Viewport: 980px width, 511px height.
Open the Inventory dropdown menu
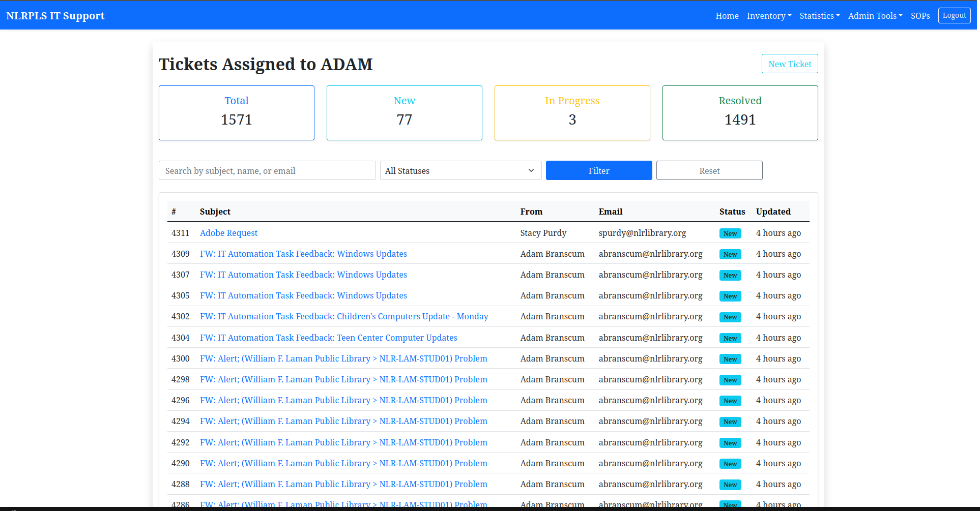(x=768, y=16)
